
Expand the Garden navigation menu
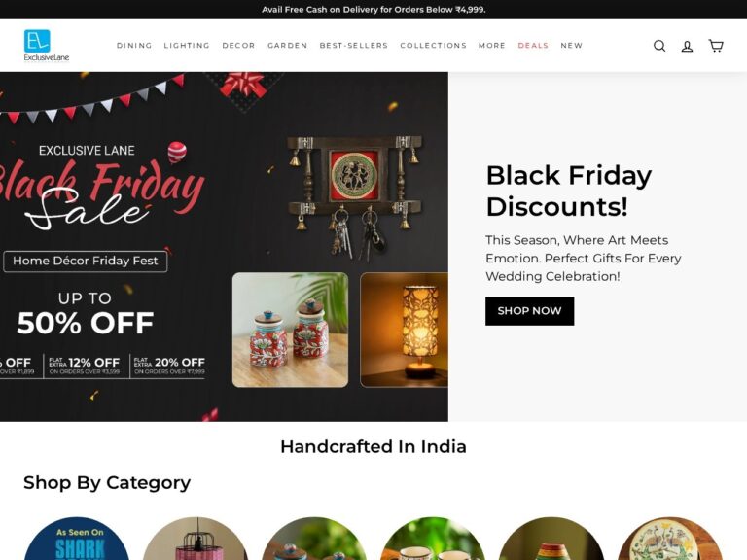pyautogui.click(x=288, y=46)
